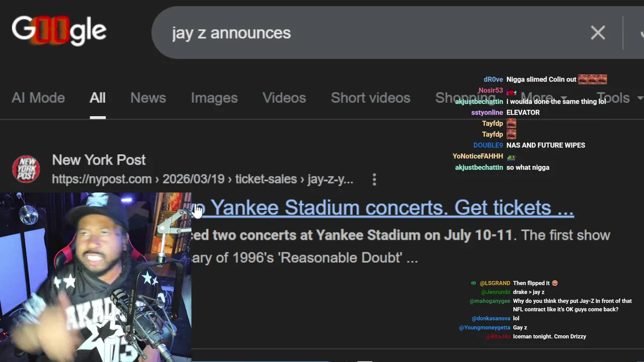644x362 pixels.
Task: Select the All results tab
Action: click(98, 98)
